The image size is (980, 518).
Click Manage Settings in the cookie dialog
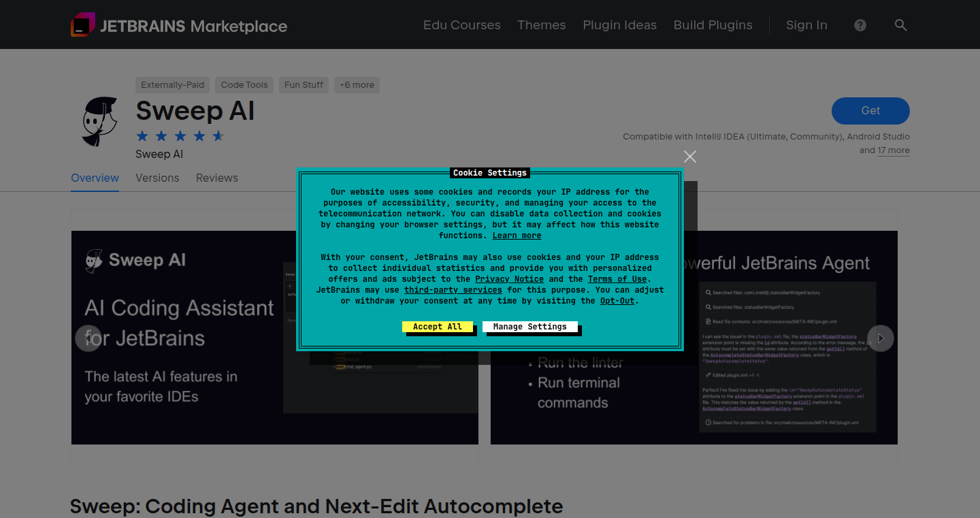point(529,327)
